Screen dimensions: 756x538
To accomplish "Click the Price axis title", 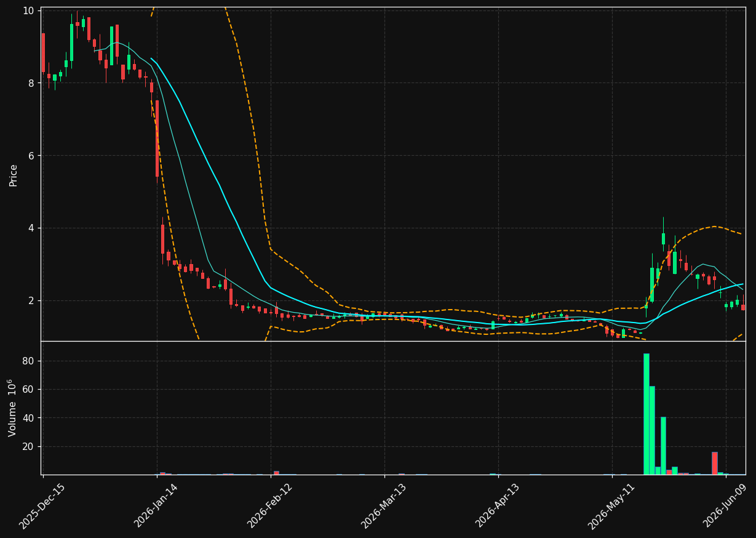I will tap(14, 175).
